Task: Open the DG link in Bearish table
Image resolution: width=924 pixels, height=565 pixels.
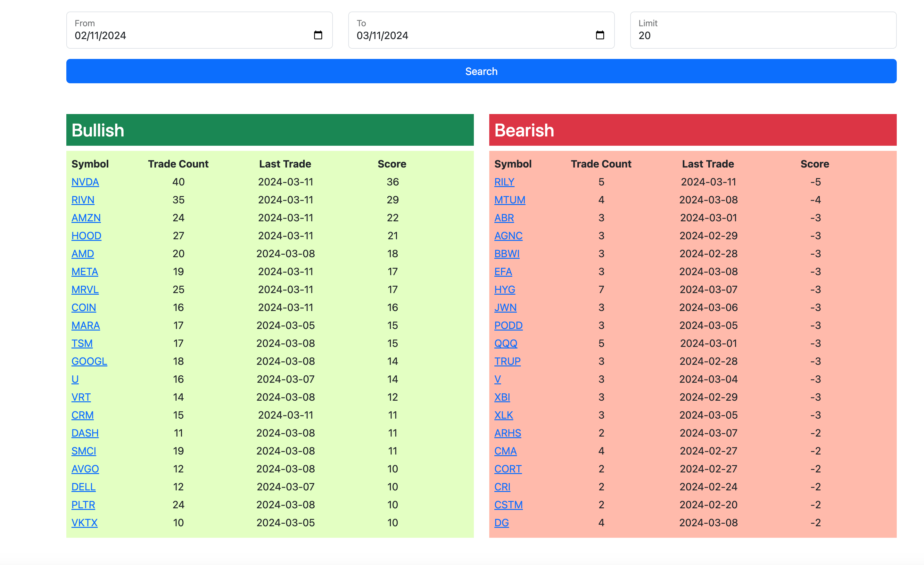Action: [501, 523]
